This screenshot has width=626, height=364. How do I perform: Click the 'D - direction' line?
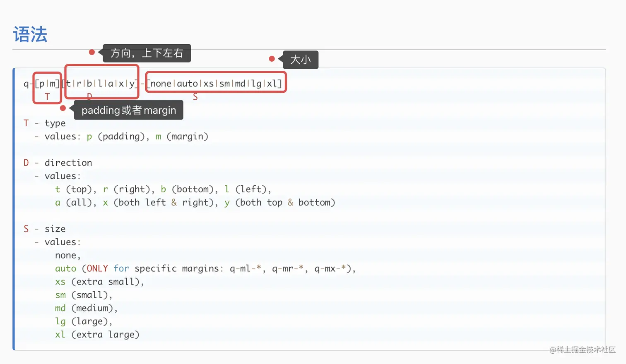[x=58, y=163]
